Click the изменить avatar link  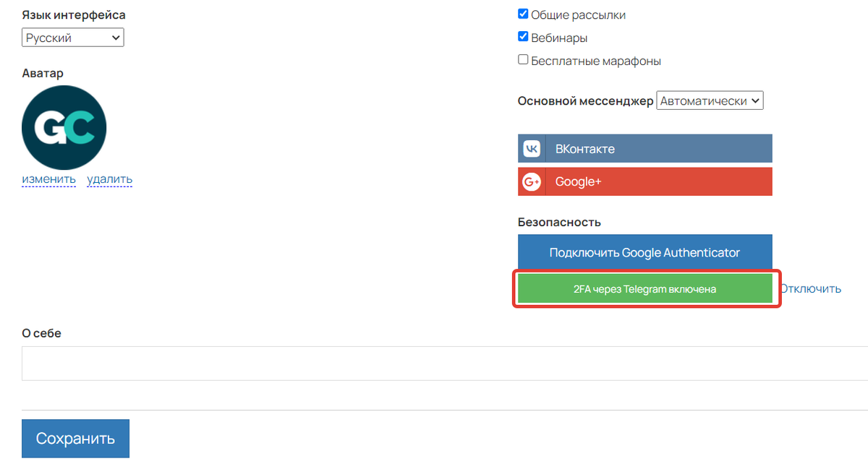pyautogui.click(x=48, y=179)
